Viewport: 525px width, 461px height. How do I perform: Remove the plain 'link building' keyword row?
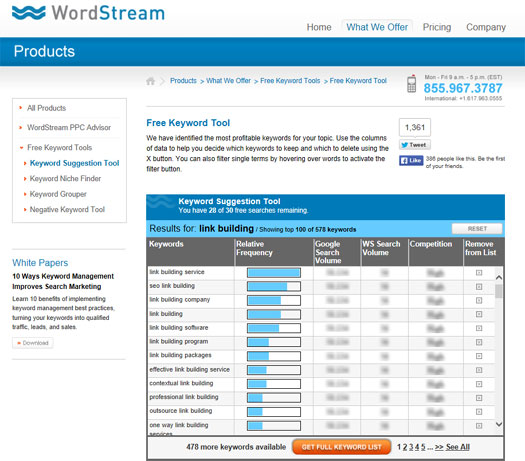point(479,314)
